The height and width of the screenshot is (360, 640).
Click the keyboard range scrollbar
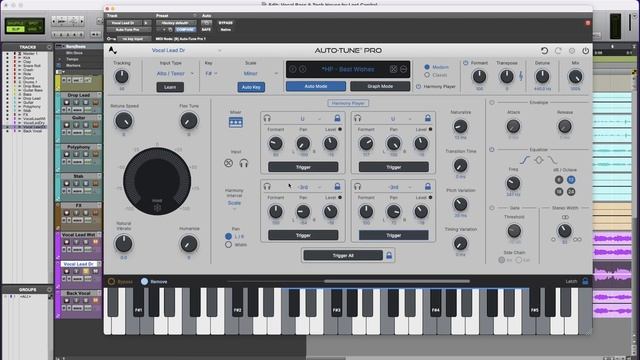[397, 281]
